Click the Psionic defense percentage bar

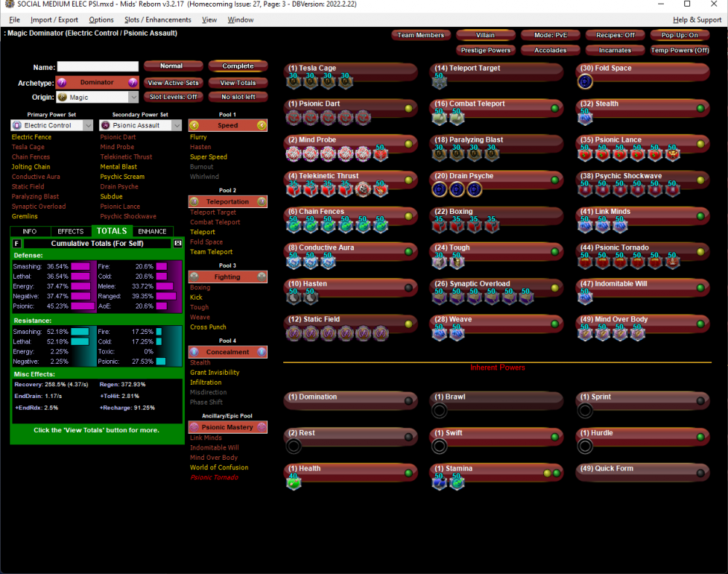(82, 306)
